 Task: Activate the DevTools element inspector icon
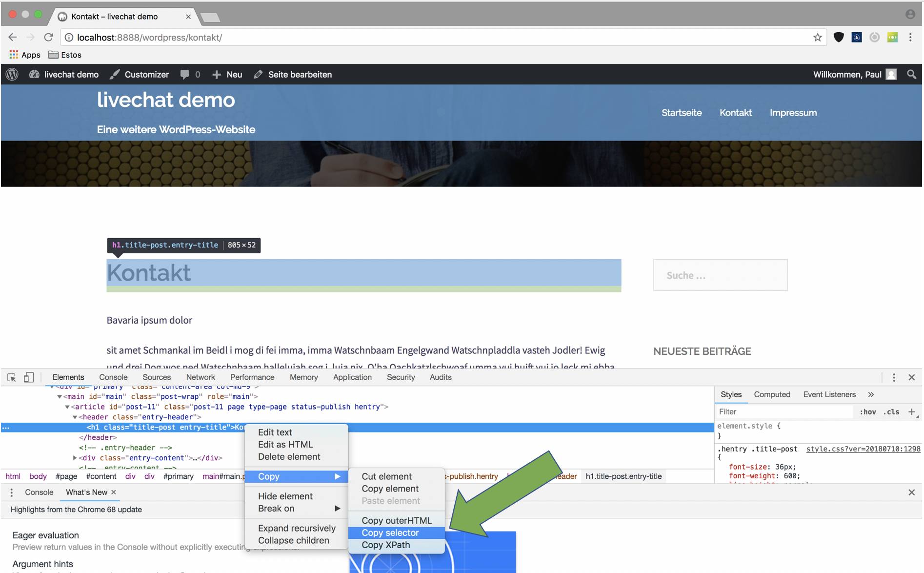[12, 377]
